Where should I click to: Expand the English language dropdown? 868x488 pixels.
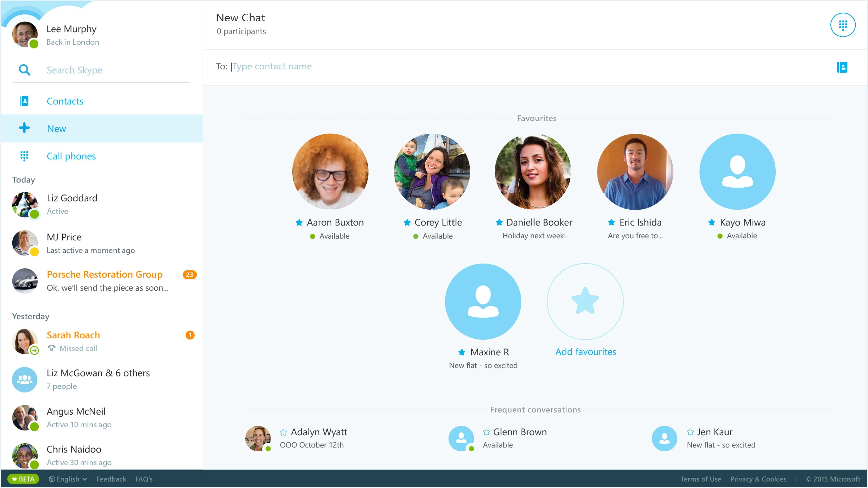[x=68, y=479]
